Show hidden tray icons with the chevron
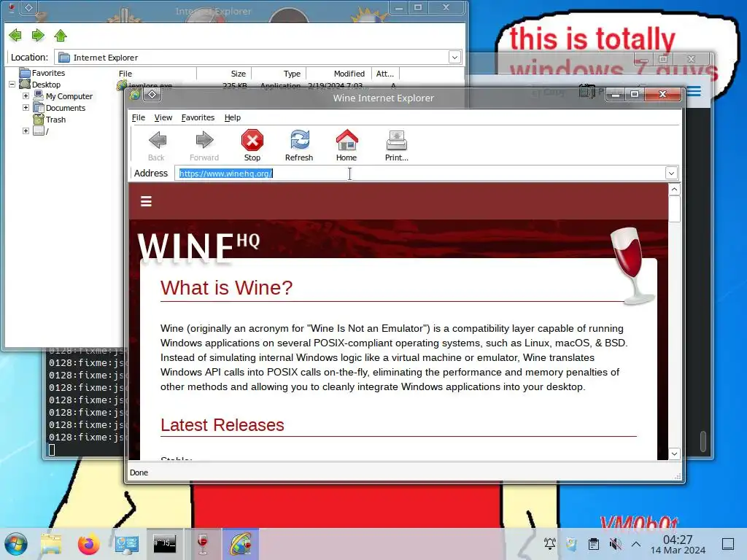The image size is (747, 560). [x=636, y=543]
